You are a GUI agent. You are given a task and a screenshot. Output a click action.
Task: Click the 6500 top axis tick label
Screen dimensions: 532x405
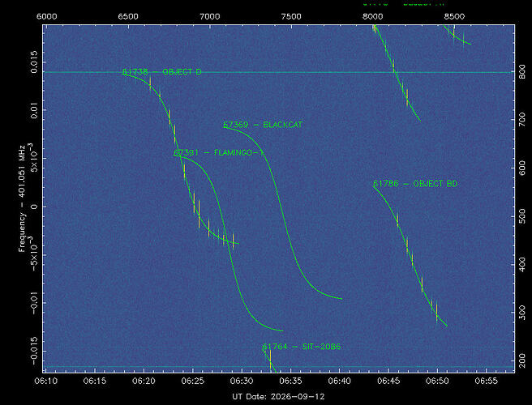pyautogui.click(x=128, y=17)
